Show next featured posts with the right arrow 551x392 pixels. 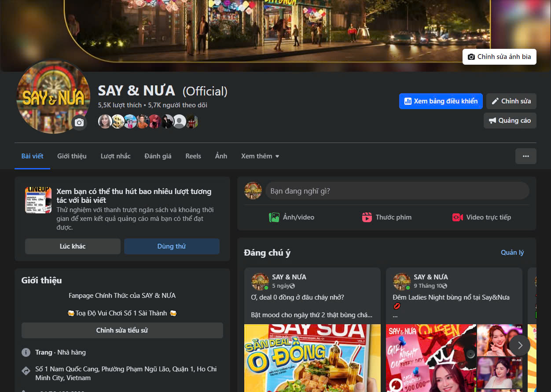click(x=520, y=345)
